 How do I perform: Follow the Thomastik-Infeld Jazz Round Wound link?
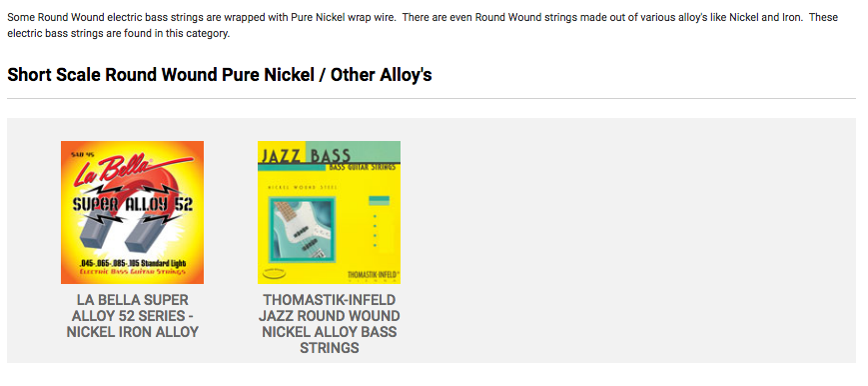(330, 324)
